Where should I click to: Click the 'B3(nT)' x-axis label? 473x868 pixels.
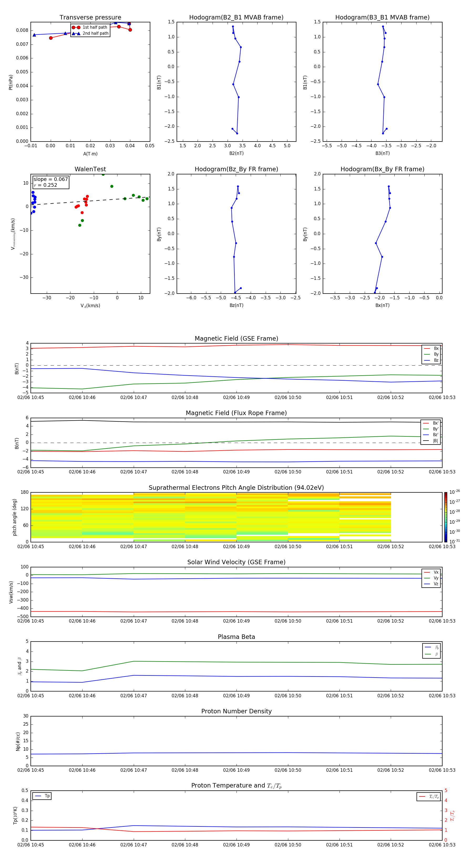click(x=382, y=153)
